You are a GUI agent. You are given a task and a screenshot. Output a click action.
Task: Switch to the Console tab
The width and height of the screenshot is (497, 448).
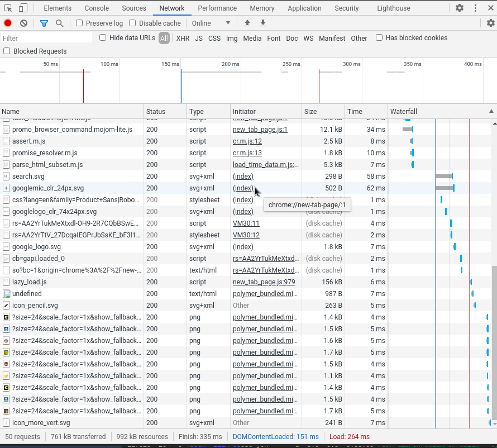[97, 8]
